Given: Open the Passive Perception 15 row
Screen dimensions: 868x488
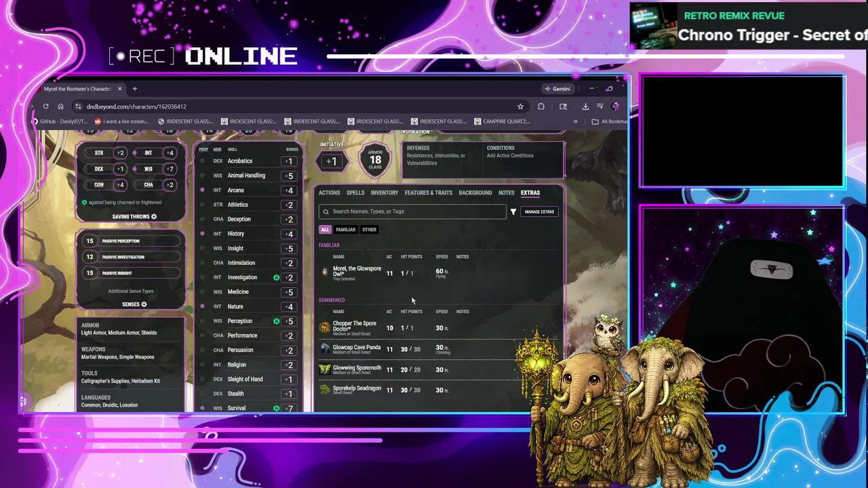Looking at the screenshot, I should click(130, 241).
